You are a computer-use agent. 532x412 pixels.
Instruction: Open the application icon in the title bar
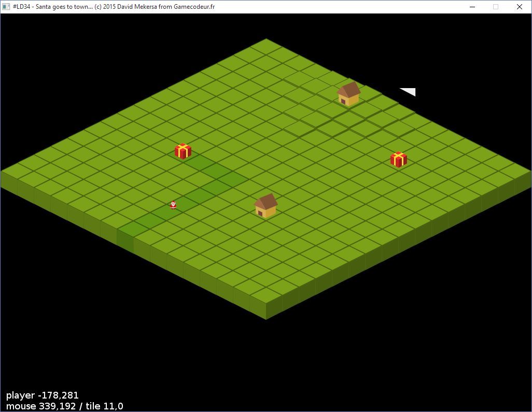click(x=6, y=7)
